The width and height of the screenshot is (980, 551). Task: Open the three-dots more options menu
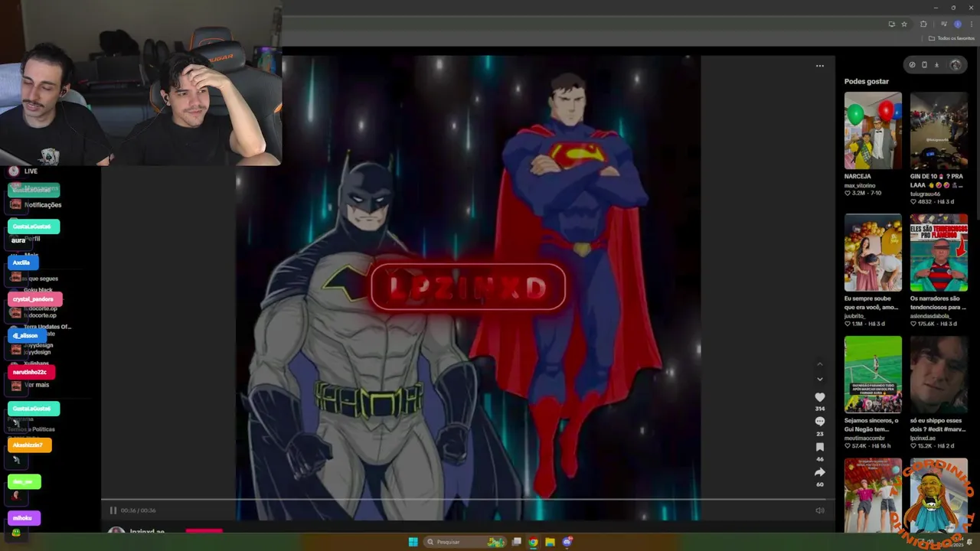(x=819, y=66)
